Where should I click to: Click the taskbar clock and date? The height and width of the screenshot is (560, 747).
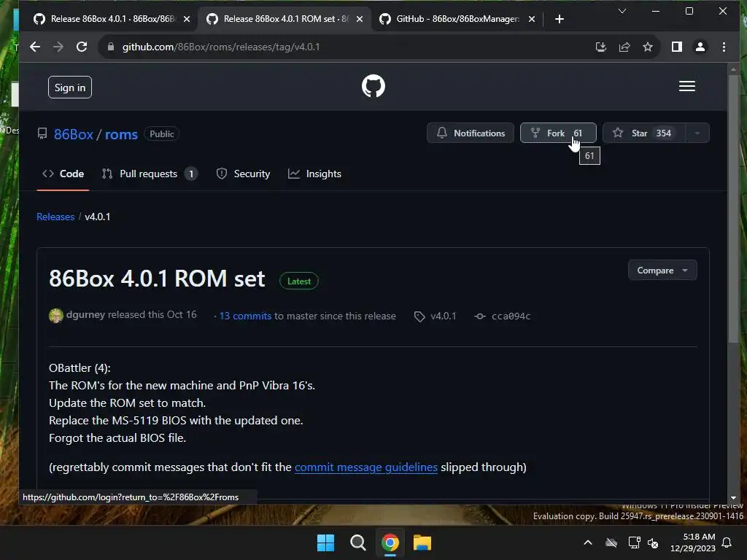pos(693,542)
